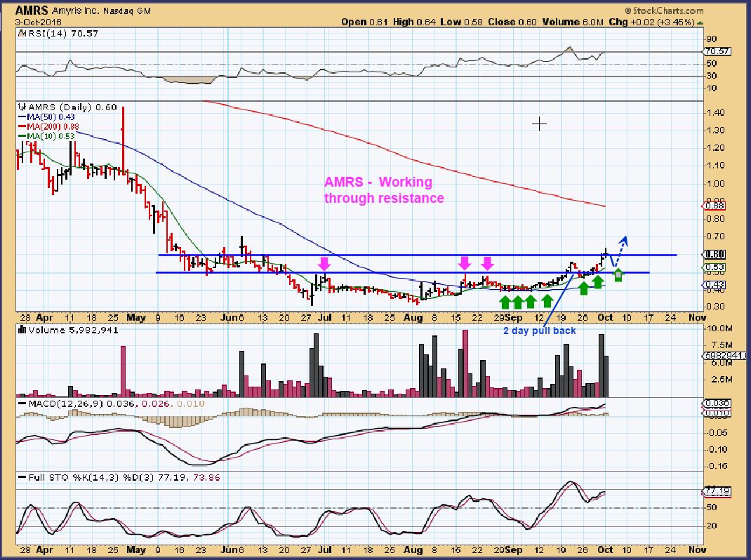Click the 70.57 RSI value tag on axis
Image resolution: width=751 pixels, height=560 pixels.
coord(717,51)
